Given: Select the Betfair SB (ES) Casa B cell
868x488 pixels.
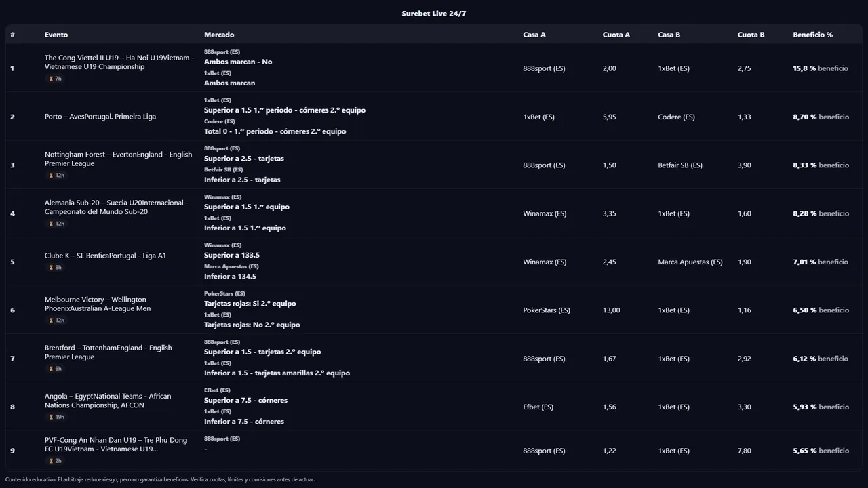Looking at the screenshot, I should coord(680,165).
